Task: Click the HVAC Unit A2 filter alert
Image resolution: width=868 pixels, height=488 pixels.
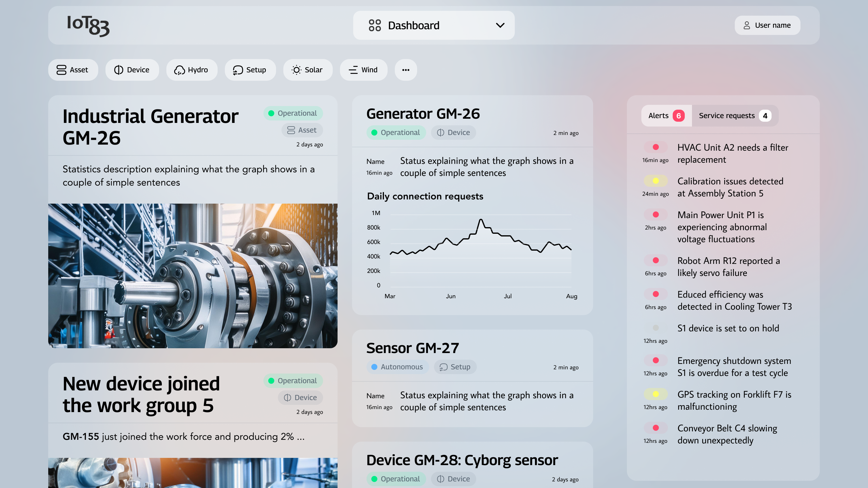Action: click(733, 154)
